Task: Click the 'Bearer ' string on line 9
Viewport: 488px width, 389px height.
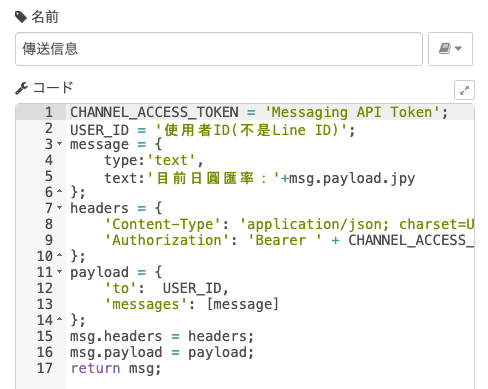Action: click(x=285, y=240)
